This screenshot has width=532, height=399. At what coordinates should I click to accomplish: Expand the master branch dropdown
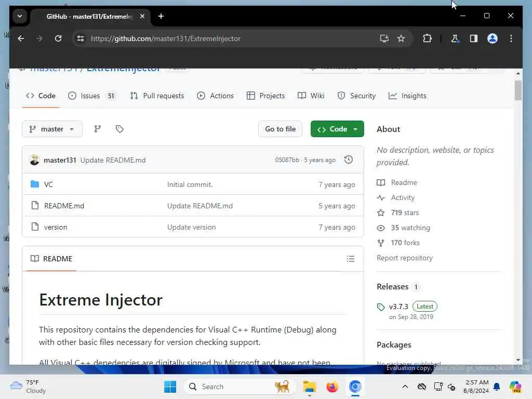[52, 129]
